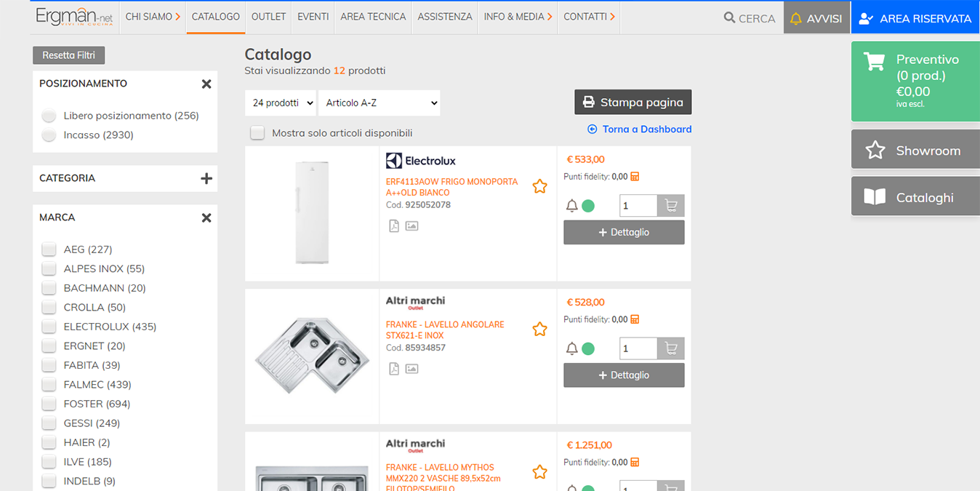The image size is (980, 491).
Task: Check the FABITA brand filter
Action: (49, 365)
